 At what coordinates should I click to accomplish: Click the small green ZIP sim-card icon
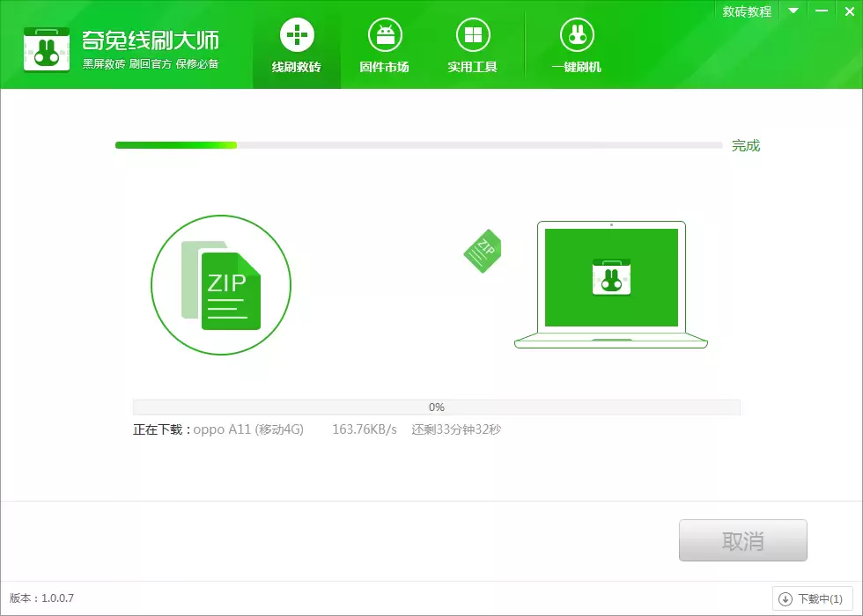[x=482, y=251]
